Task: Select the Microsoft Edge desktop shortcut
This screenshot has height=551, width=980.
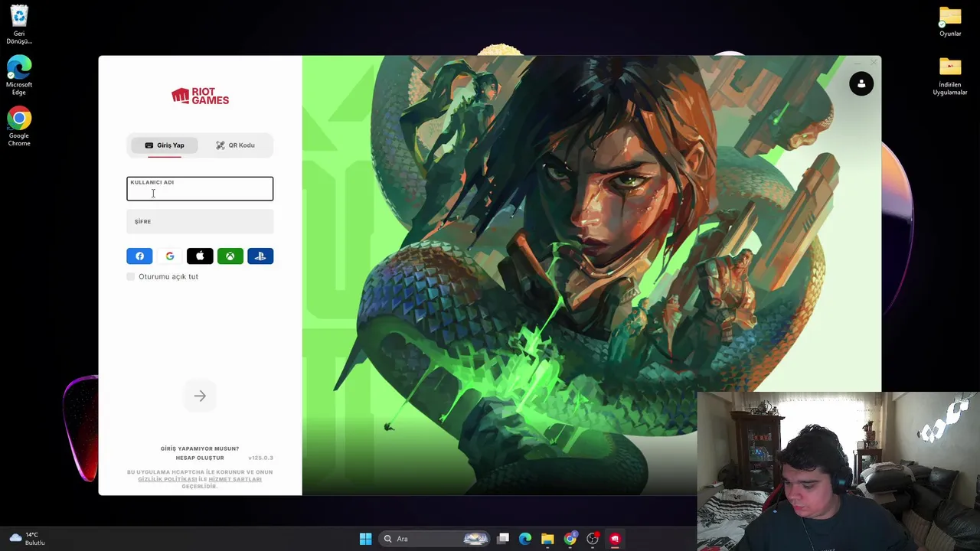Action: 19,76
